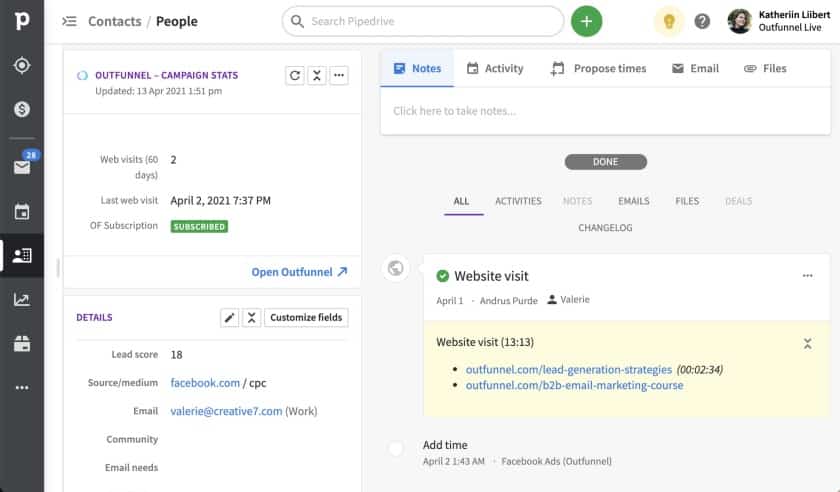Open Leads target icon in sidebar
The image size is (840, 492).
(22, 65)
